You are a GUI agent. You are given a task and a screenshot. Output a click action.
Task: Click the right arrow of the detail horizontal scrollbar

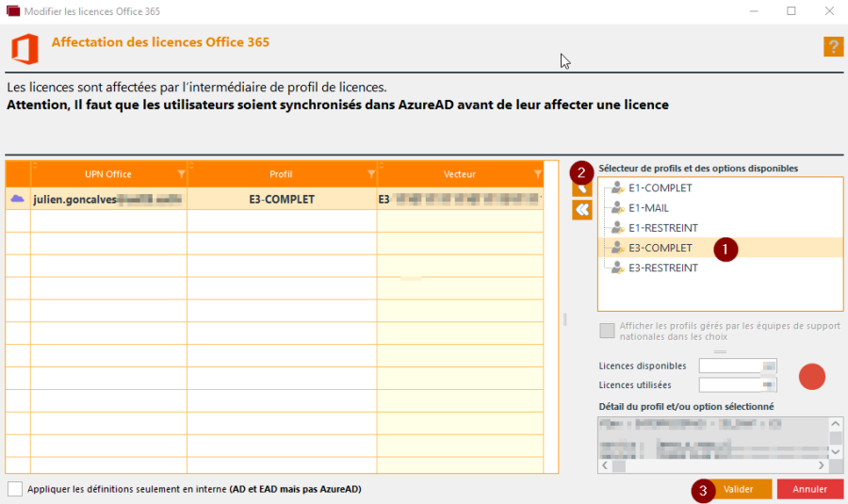[822, 465]
